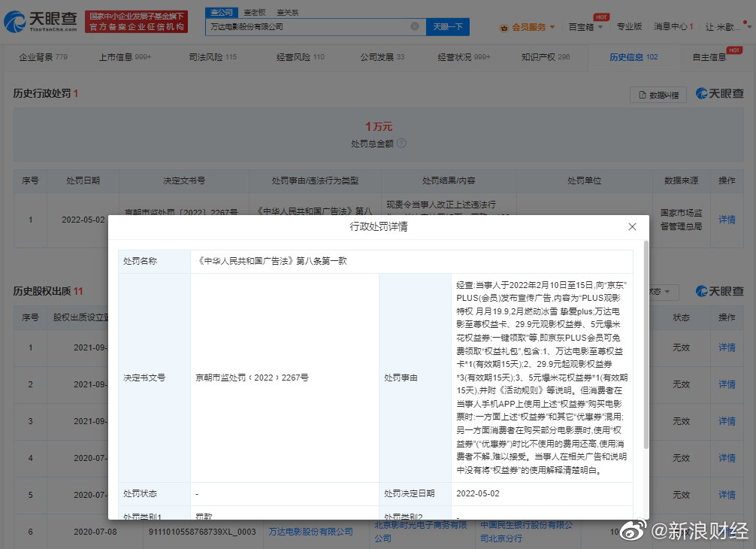Close the 行政处罚详情 dialog
This screenshot has width=756, height=549.
(x=632, y=226)
